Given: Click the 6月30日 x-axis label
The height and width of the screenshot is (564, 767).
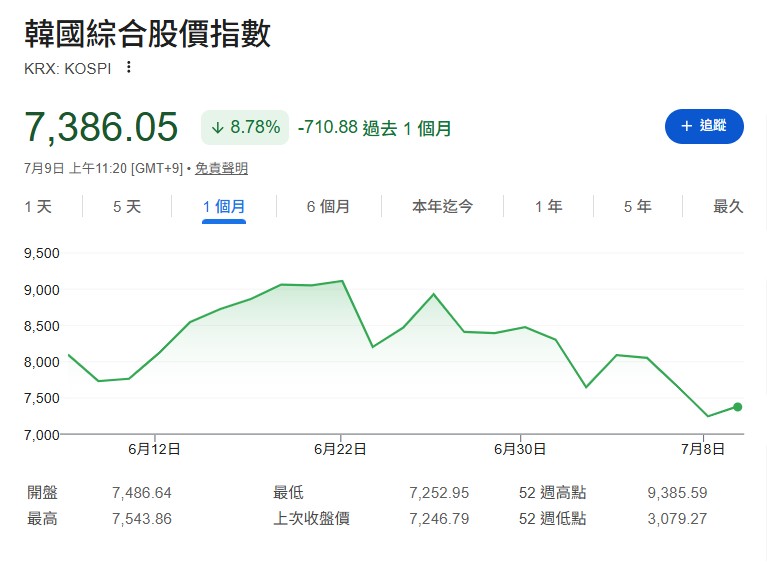Looking at the screenshot, I should [x=520, y=449].
